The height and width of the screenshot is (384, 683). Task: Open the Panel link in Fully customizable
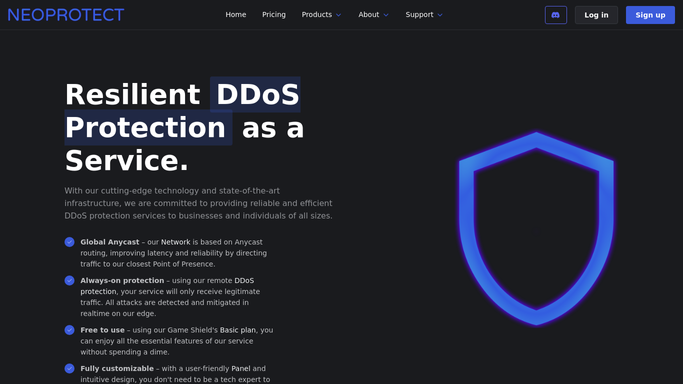click(241, 368)
